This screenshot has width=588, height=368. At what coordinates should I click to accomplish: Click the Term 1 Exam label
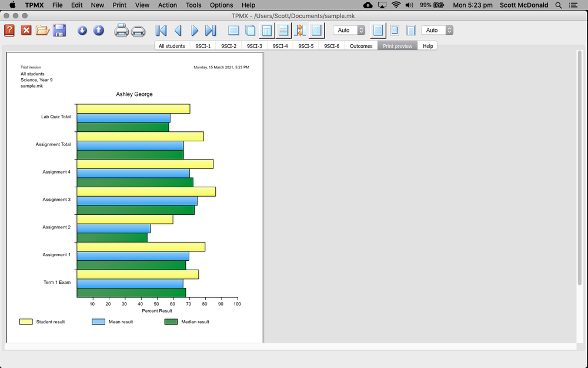[x=57, y=283]
